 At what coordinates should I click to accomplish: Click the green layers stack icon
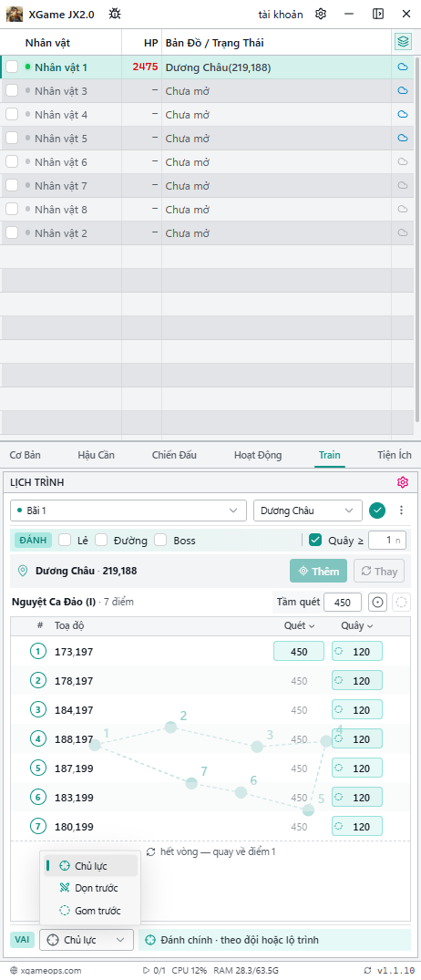pyautogui.click(x=403, y=42)
